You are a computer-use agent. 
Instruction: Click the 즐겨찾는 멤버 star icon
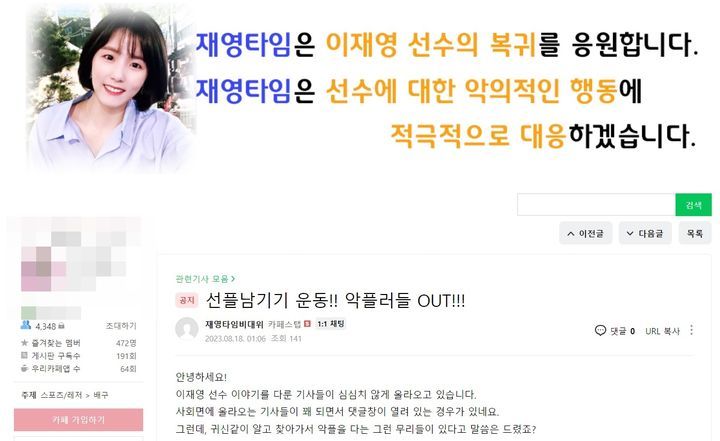24,343
